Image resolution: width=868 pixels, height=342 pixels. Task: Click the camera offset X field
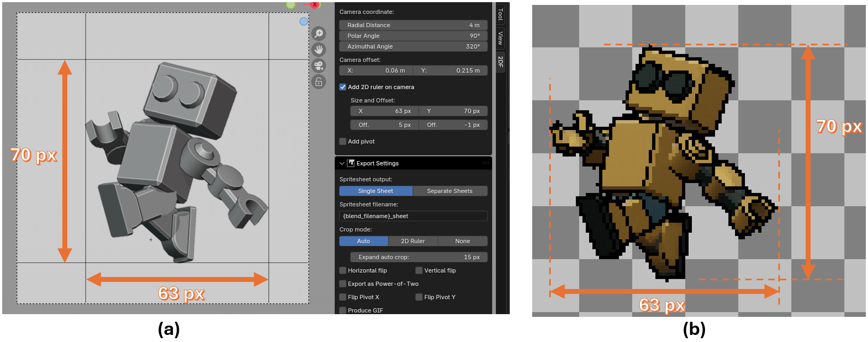pos(376,70)
